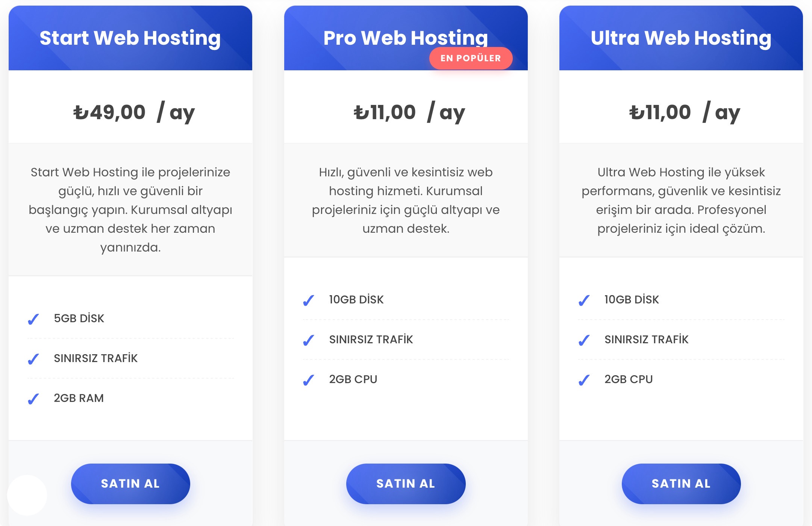Buy the Start Web Hosting plan
Viewport: 812px width, 526px height.
pos(130,484)
